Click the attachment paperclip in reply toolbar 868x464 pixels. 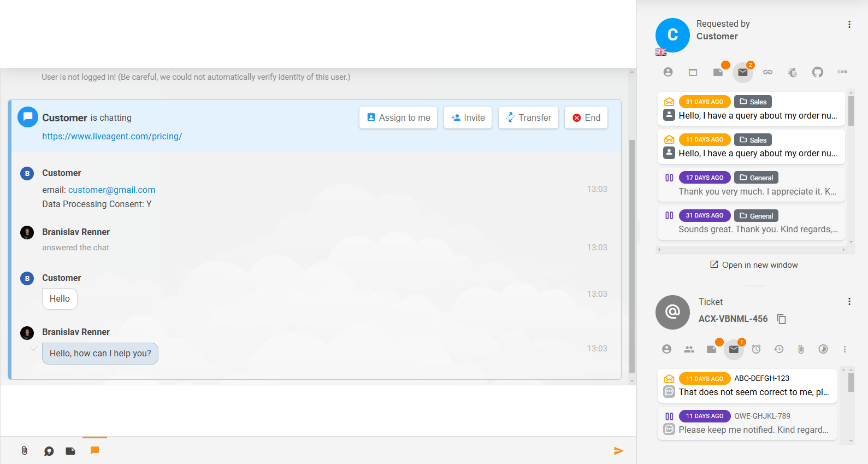click(x=25, y=451)
